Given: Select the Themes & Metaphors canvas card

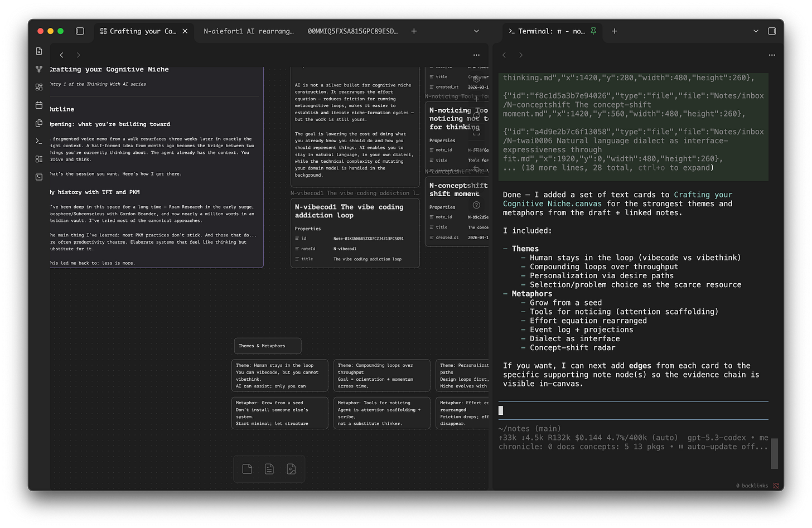Looking at the screenshot, I should tap(268, 346).
